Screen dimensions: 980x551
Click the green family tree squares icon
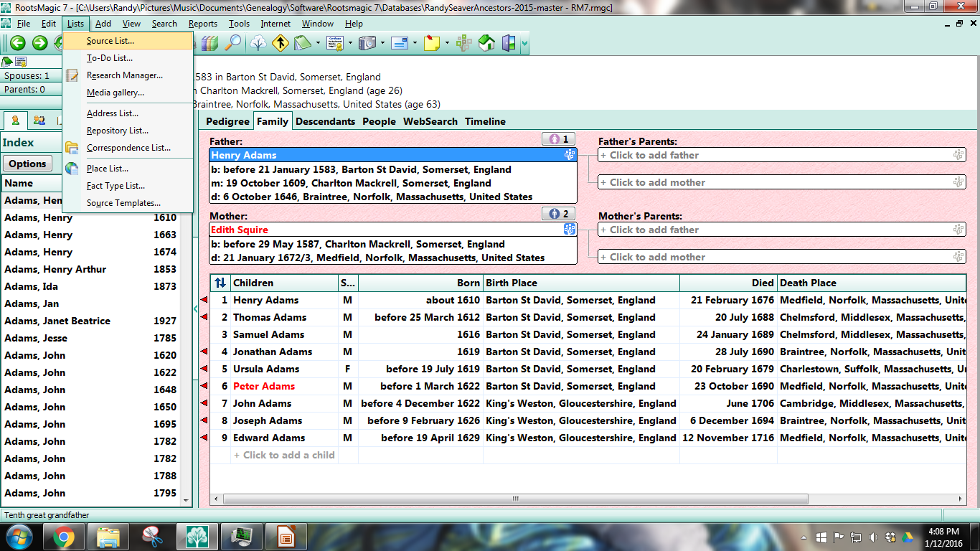[464, 43]
